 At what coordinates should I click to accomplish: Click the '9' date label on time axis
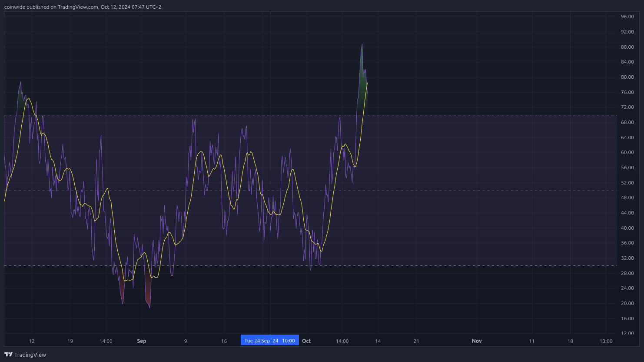[x=186, y=341]
